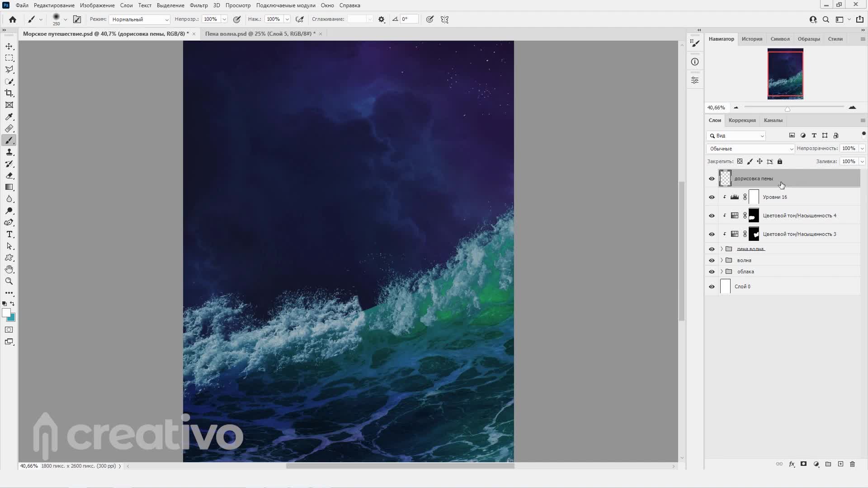Open the Фильтр menu
Screen dimensions: 868x488
point(198,5)
